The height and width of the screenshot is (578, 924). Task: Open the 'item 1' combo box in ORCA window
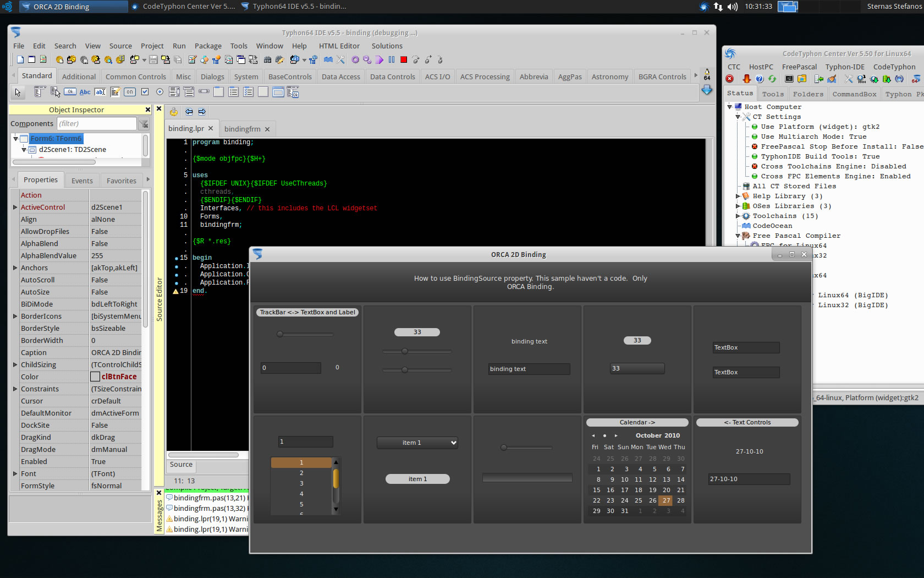417,443
